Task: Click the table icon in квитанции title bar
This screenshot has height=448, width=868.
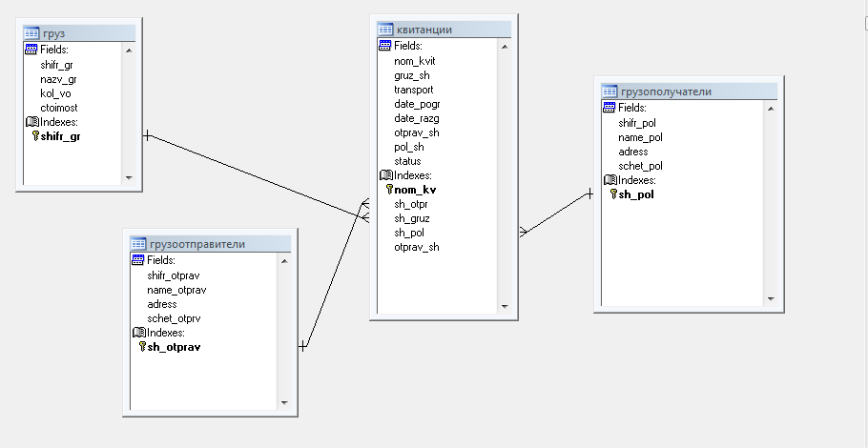Action: point(385,30)
